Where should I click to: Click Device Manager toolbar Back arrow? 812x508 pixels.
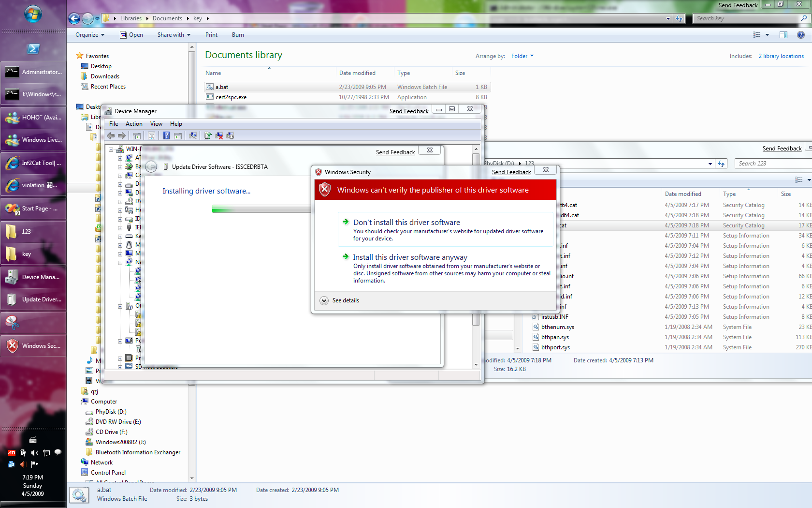point(111,135)
